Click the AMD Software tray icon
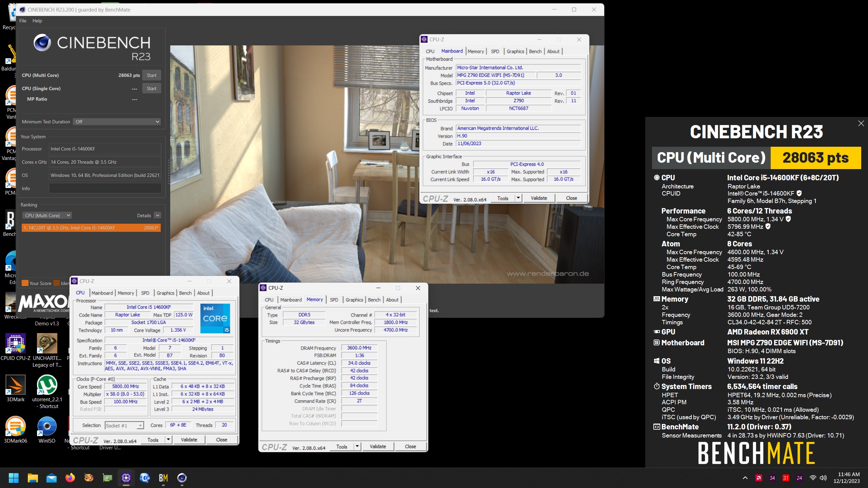868x488 pixels. pos(759,478)
